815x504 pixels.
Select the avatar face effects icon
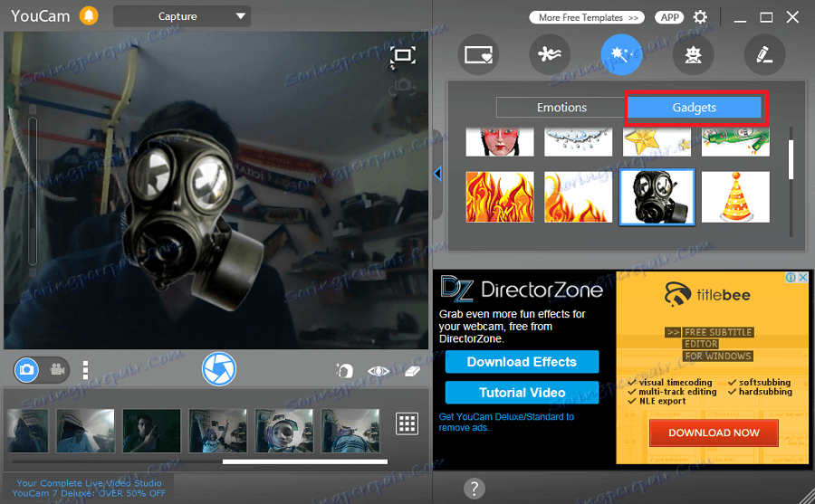click(x=693, y=54)
